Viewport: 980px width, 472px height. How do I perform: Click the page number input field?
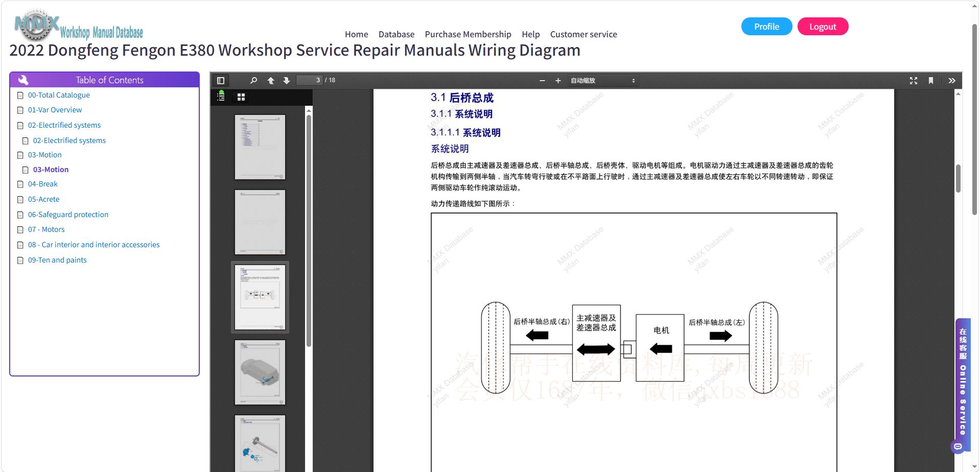(x=310, y=80)
